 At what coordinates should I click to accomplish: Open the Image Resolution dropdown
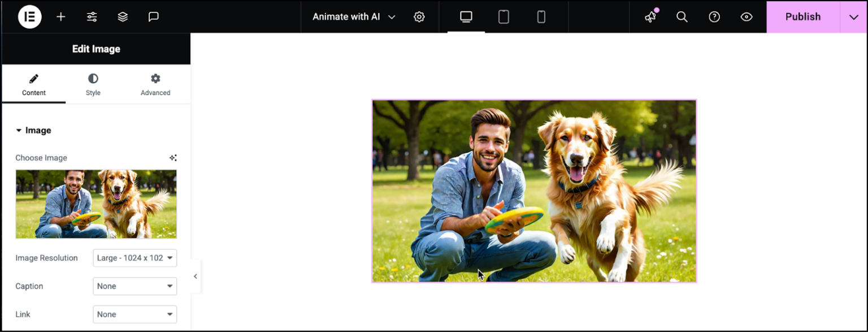(x=134, y=258)
